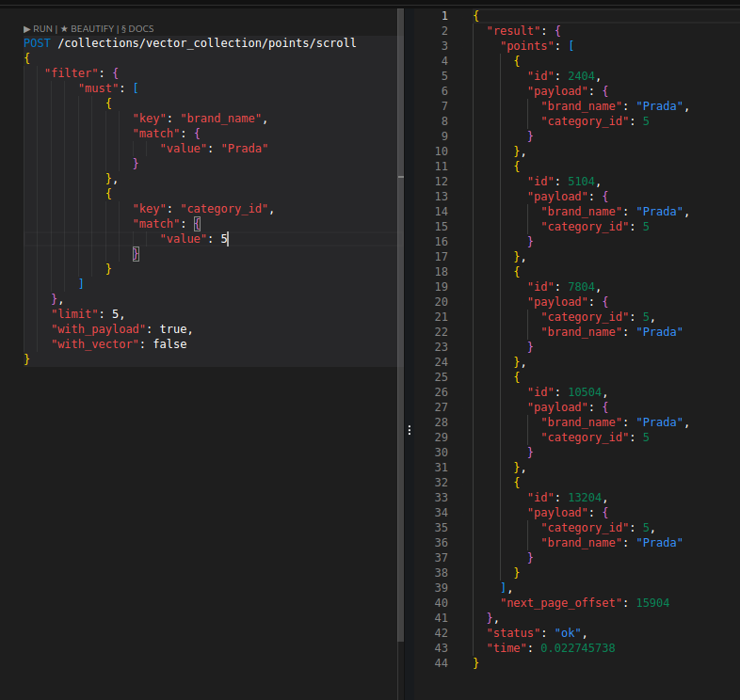Place cursor on "limit" value 5
The image size is (740, 700).
[x=116, y=314]
